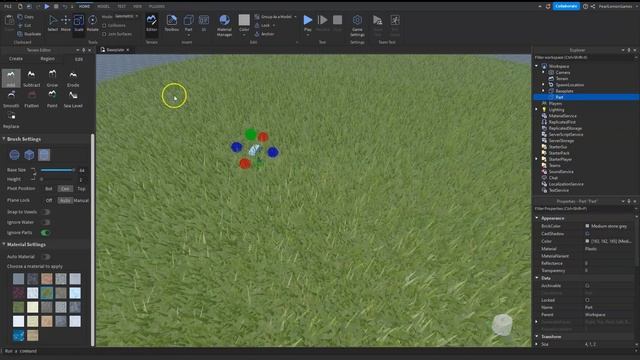The width and height of the screenshot is (640, 360).
Task: Switch to Create tab in Terrain Editor
Action: (16, 59)
